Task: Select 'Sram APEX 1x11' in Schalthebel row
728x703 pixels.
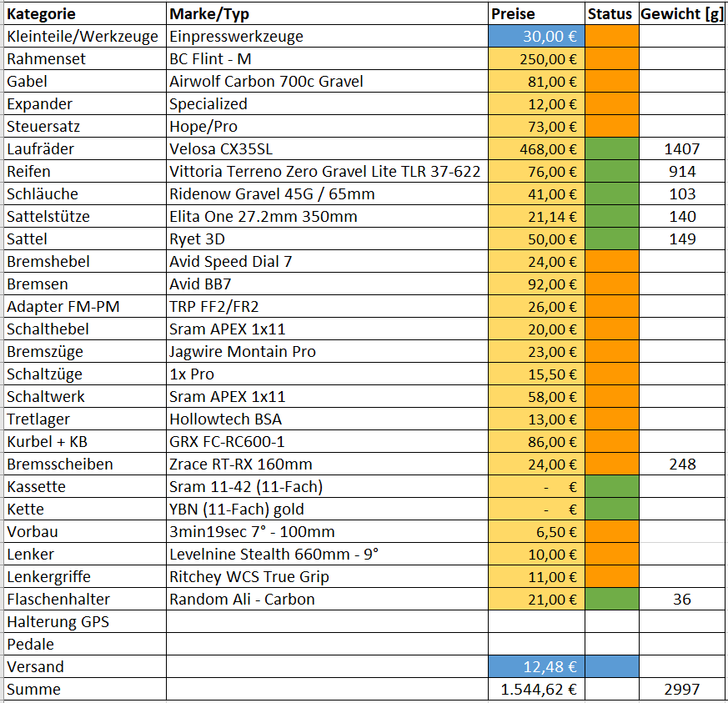Action: click(327, 329)
